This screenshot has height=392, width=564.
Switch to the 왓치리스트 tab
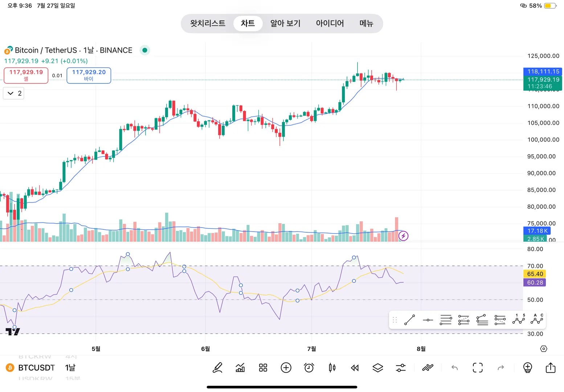point(208,23)
